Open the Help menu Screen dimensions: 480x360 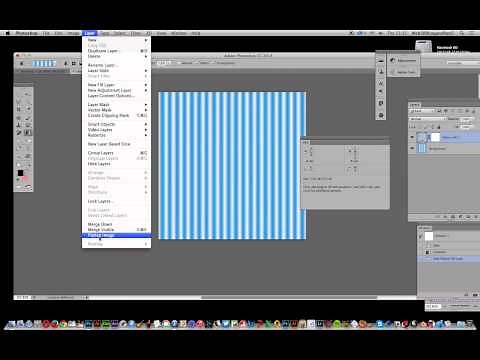pyautogui.click(x=196, y=33)
